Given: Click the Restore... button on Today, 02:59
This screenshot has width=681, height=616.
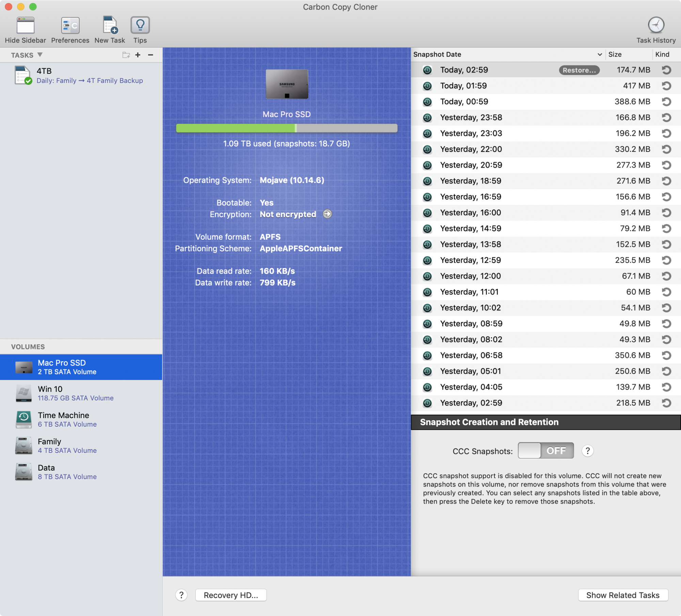Looking at the screenshot, I should (579, 70).
